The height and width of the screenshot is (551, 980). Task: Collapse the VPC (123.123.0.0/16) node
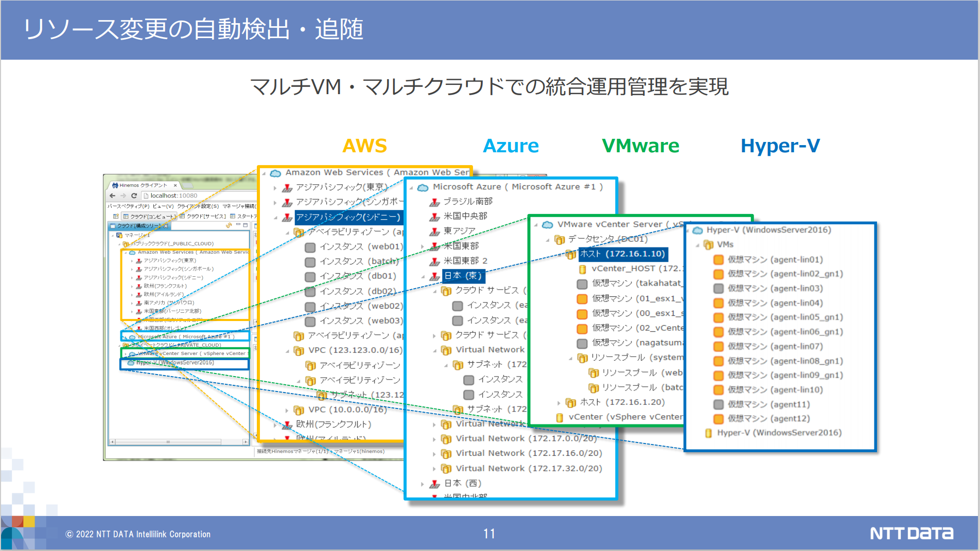[x=287, y=350]
